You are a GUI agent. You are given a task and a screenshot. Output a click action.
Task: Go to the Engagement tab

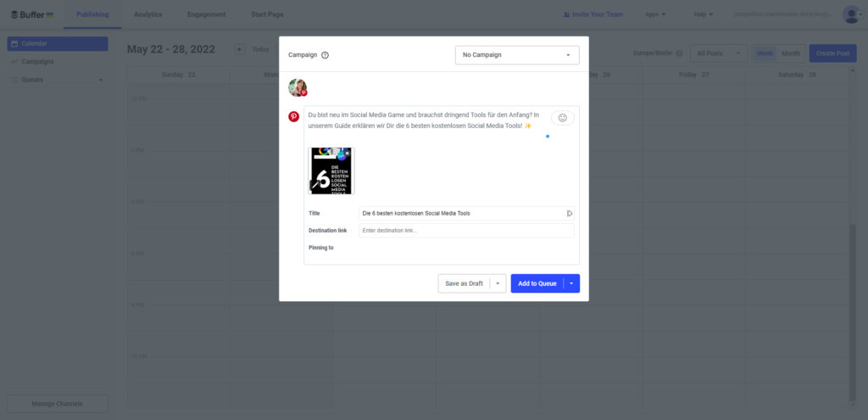[207, 14]
